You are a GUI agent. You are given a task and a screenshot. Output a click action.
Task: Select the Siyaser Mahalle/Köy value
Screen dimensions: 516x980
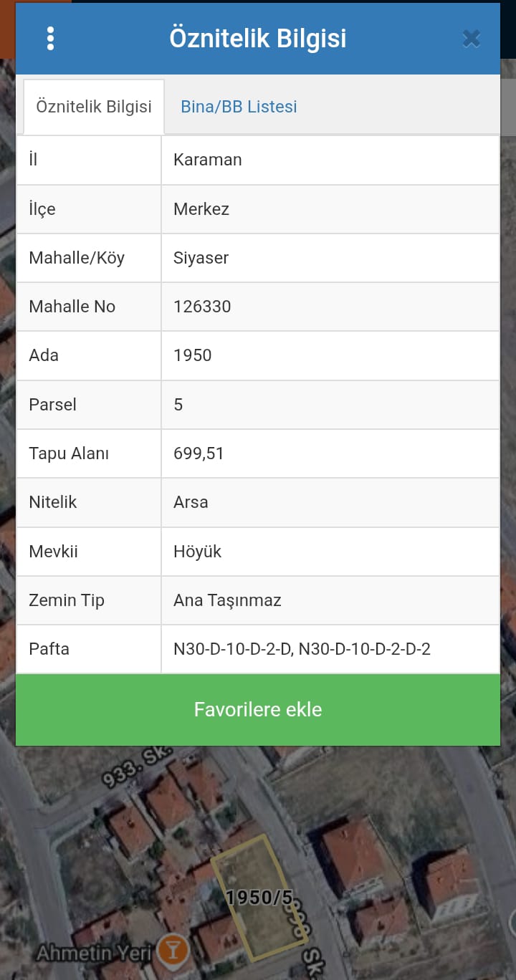201,258
